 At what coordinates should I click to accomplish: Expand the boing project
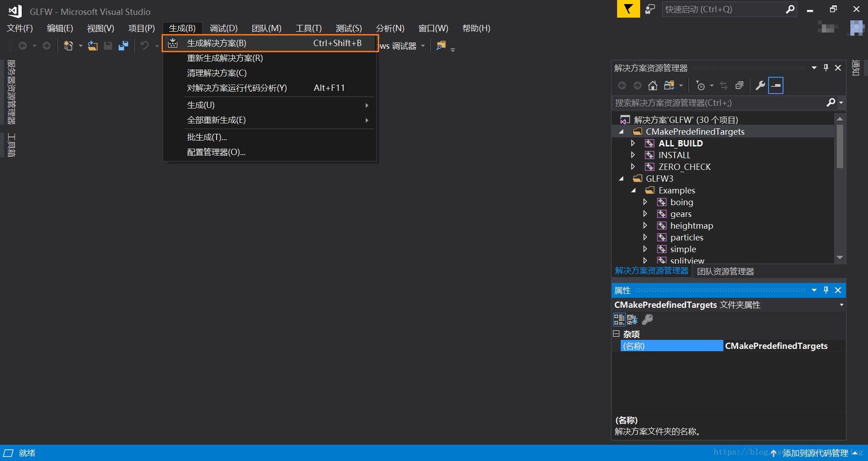645,202
